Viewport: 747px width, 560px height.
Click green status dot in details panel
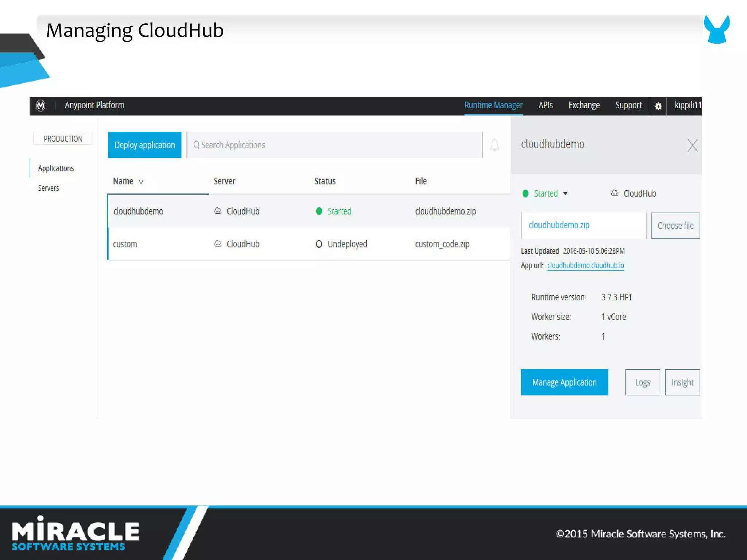(525, 194)
